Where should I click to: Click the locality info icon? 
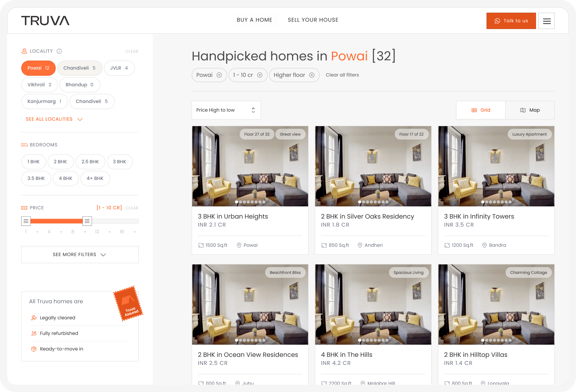click(59, 51)
